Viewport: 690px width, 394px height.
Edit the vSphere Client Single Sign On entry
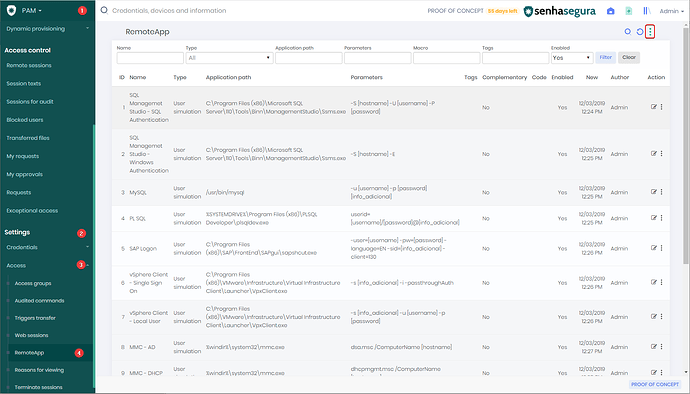[x=653, y=282]
